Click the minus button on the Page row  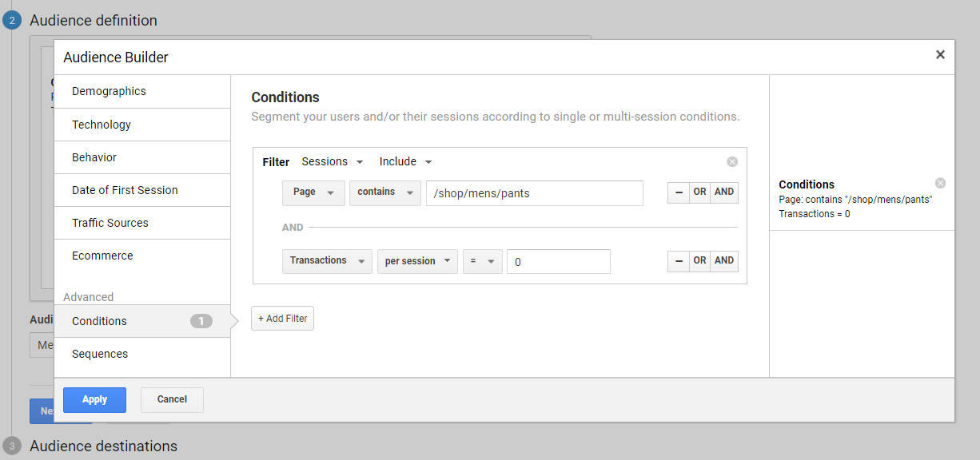tap(679, 192)
